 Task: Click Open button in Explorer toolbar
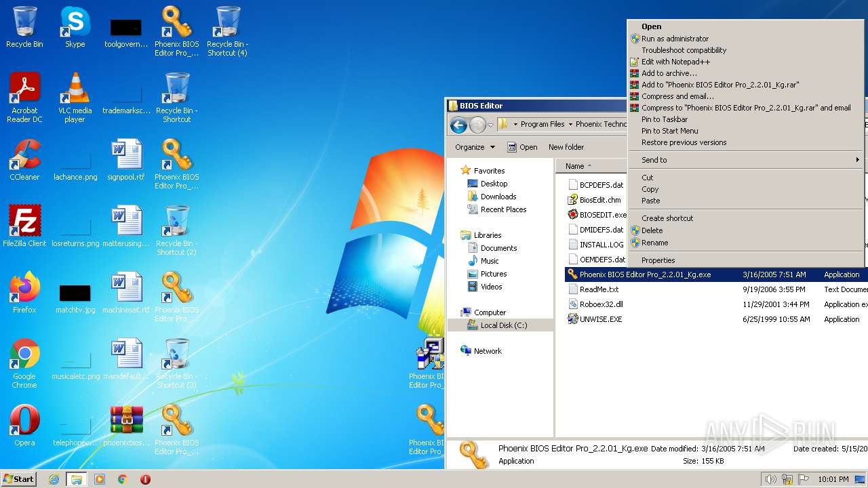tap(522, 147)
